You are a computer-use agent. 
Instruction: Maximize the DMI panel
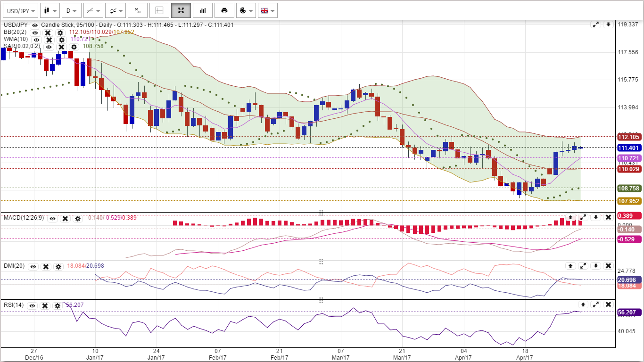pyautogui.click(x=583, y=266)
